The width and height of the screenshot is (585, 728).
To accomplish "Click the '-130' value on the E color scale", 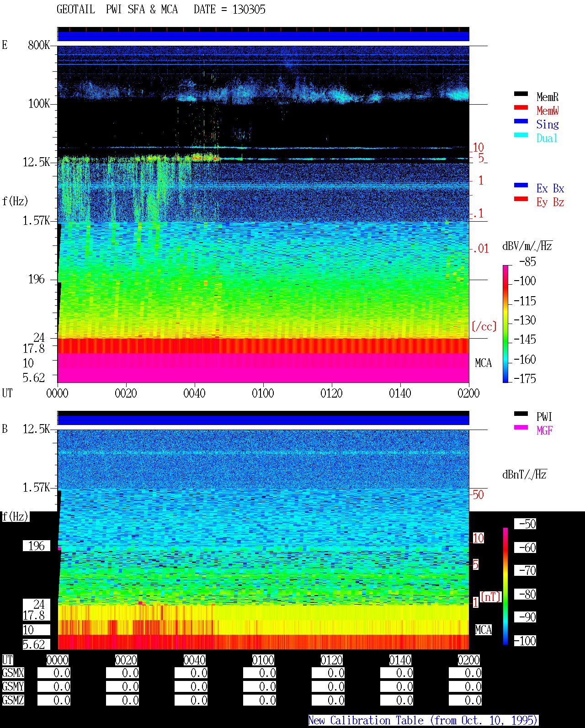I will [525, 320].
